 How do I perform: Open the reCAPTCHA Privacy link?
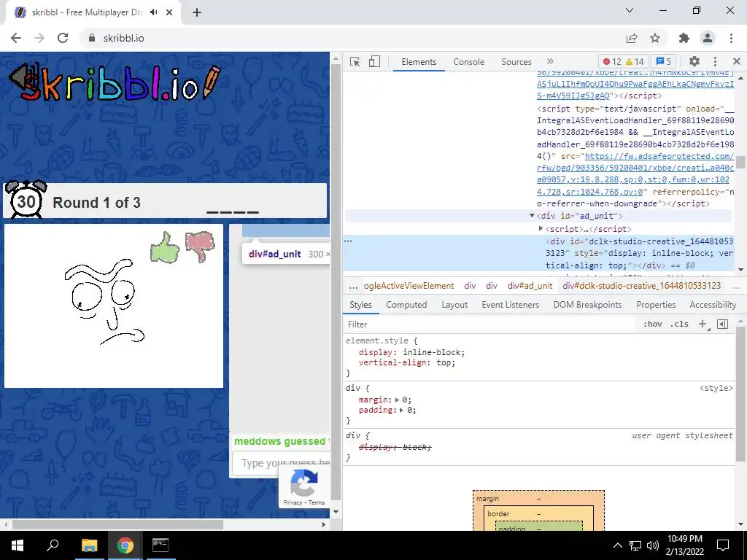pyautogui.click(x=293, y=502)
